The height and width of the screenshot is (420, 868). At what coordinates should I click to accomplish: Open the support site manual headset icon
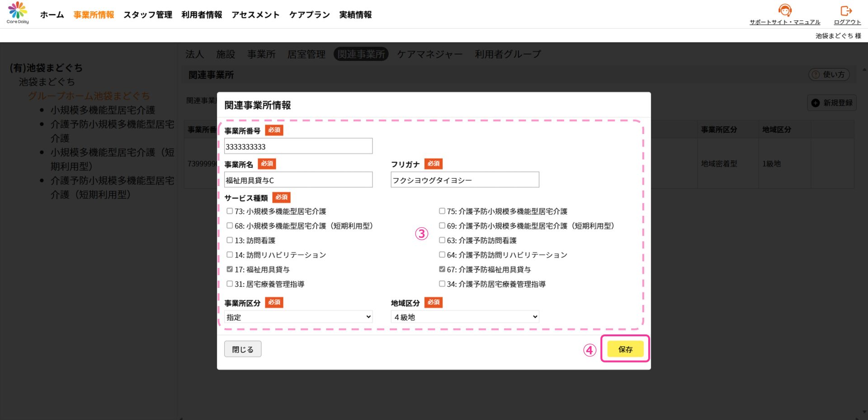(785, 10)
